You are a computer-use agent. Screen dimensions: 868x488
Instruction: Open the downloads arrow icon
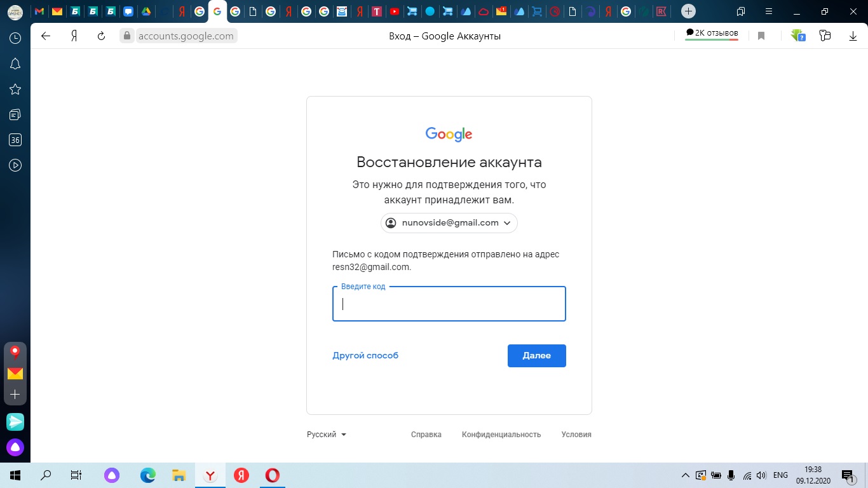[x=853, y=36]
